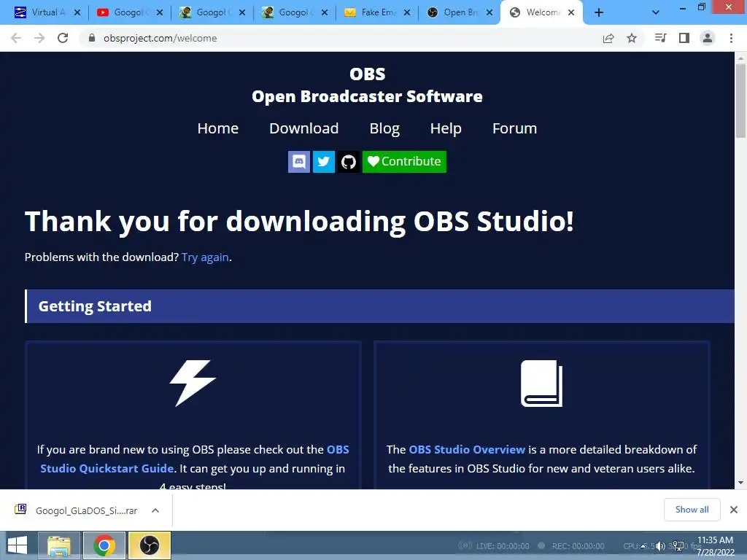Image resolution: width=747 pixels, height=560 pixels.
Task: Open the Discord icon link
Action: [x=298, y=162]
